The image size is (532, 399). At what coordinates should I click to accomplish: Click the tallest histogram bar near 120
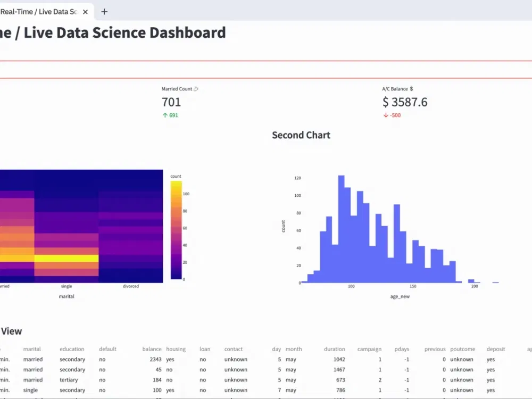point(342,229)
